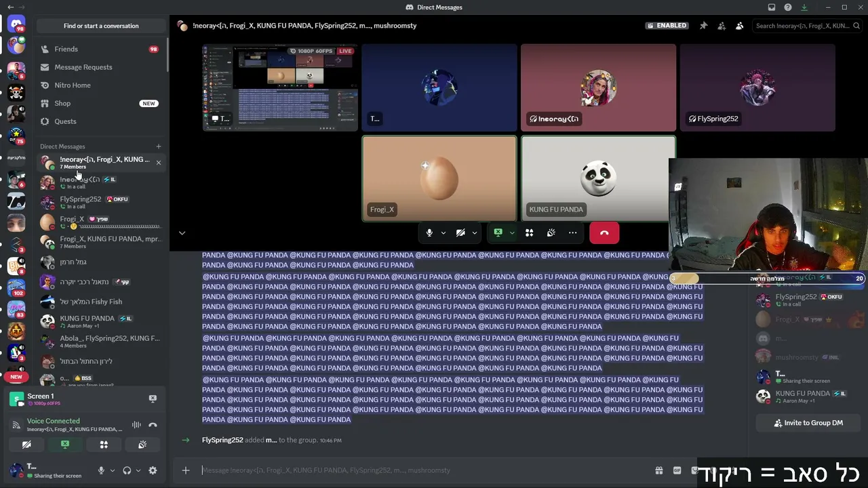Open the attachment plus button
This screenshot has width=868, height=488.
click(186, 470)
